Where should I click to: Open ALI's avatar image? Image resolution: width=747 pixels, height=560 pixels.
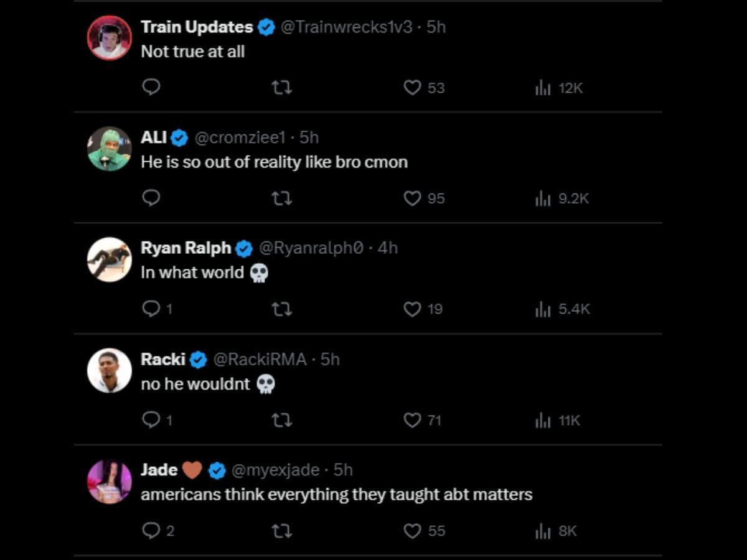(110, 149)
